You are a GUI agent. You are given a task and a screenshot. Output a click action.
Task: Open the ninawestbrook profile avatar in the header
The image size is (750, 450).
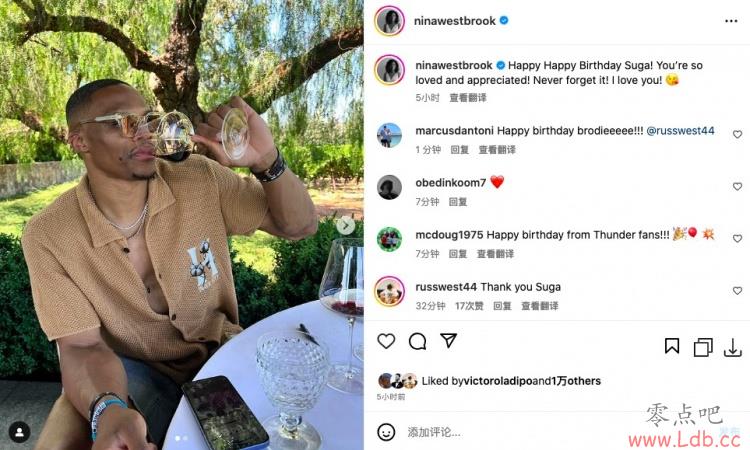point(390,21)
